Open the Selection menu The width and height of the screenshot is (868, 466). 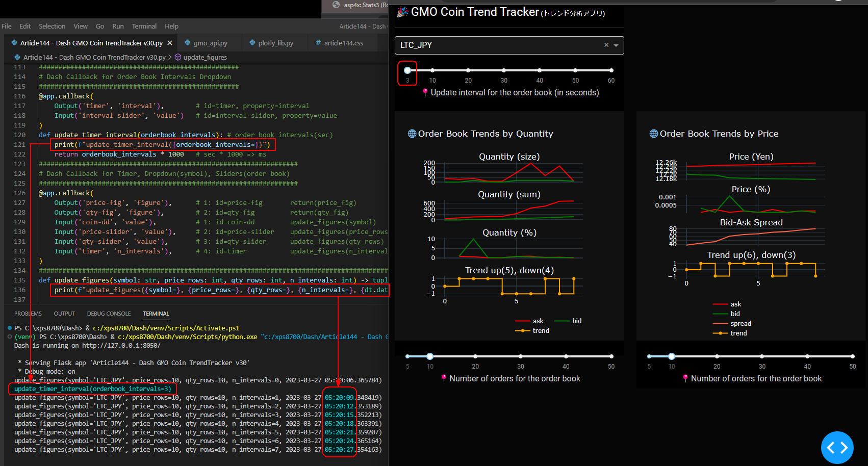point(52,26)
